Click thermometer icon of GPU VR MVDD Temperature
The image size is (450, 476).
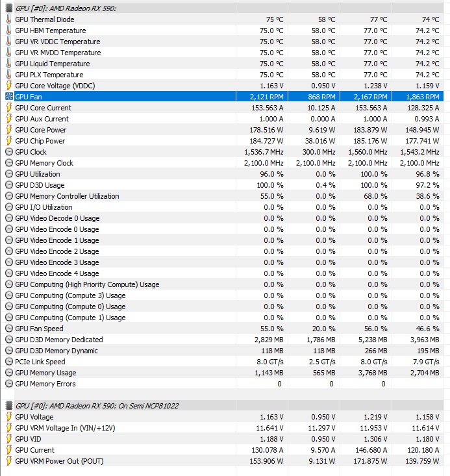tap(9, 53)
